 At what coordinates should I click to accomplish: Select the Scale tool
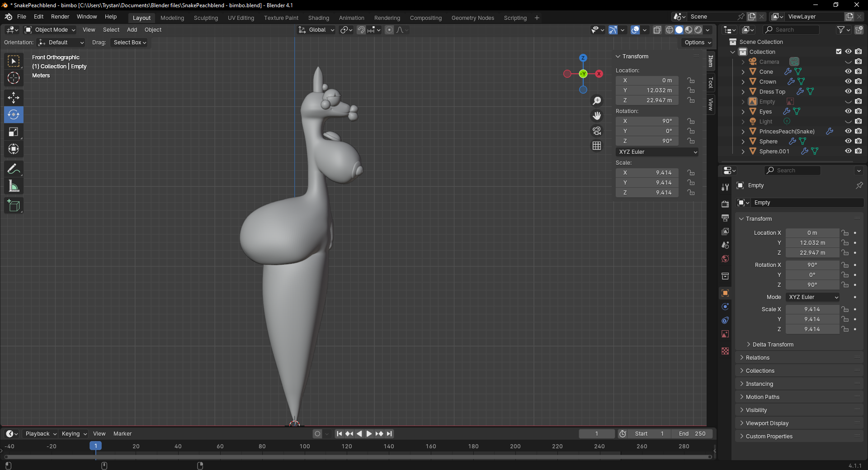[14, 132]
